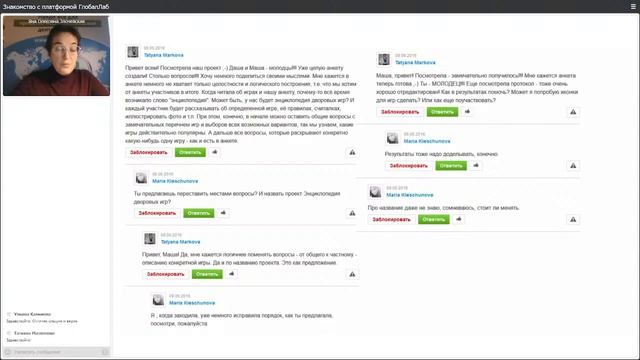Open Maria Kleschunova's profile above 'Я, когда заходила'
This screenshot has width=640, height=360.
point(192,303)
